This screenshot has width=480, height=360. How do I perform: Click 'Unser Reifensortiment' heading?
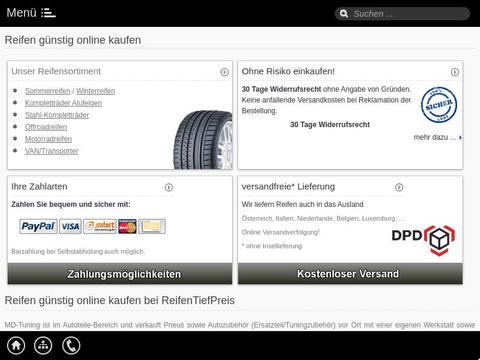56,71
